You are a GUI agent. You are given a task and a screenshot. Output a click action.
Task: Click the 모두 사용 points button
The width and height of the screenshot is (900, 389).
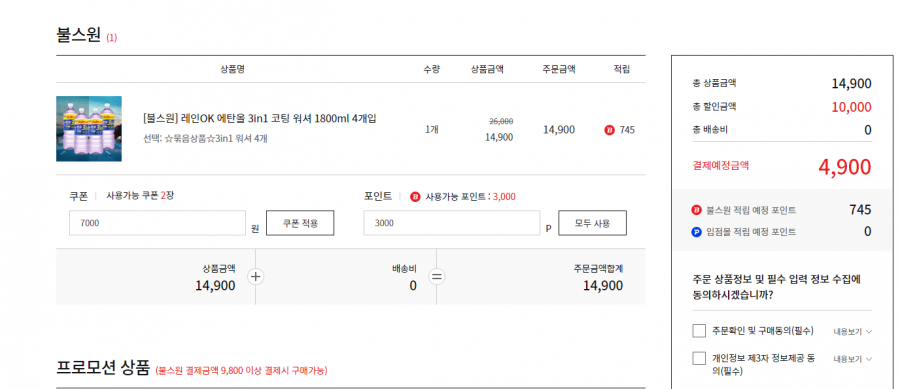pos(592,223)
